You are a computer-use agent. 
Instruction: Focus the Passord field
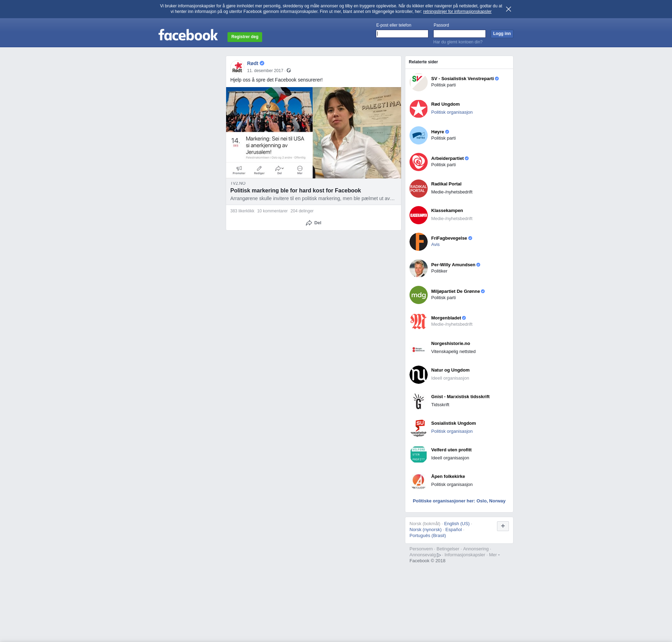[x=460, y=34]
